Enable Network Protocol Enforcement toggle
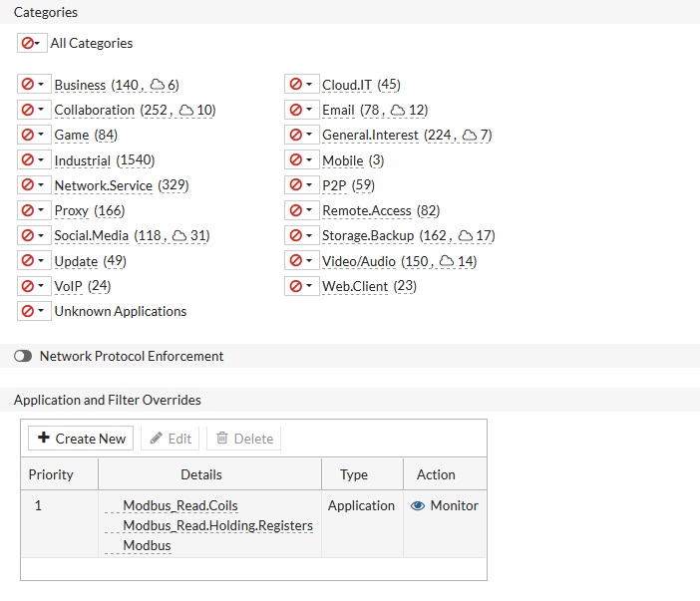 tap(23, 356)
